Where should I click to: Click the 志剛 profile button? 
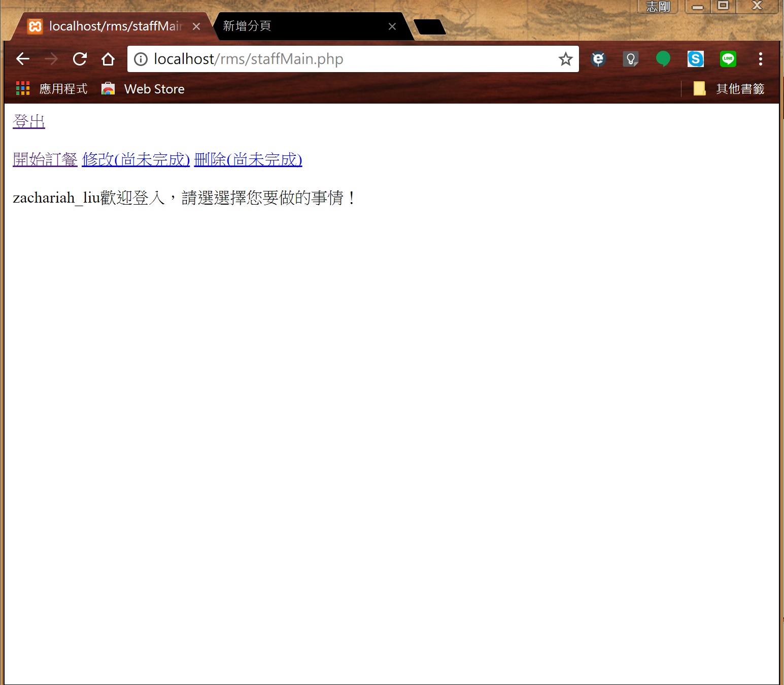[x=658, y=6]
